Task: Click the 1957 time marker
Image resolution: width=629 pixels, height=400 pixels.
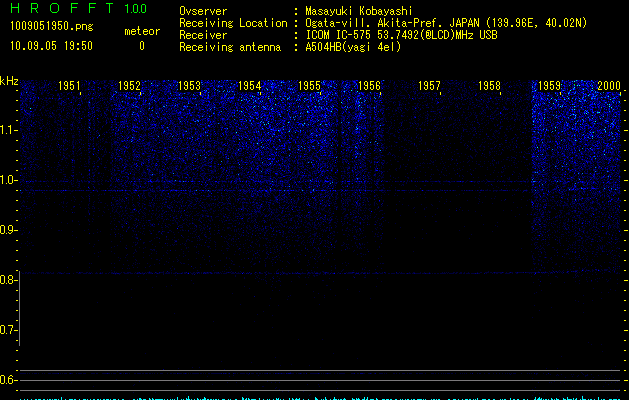Action: (429, 86)
